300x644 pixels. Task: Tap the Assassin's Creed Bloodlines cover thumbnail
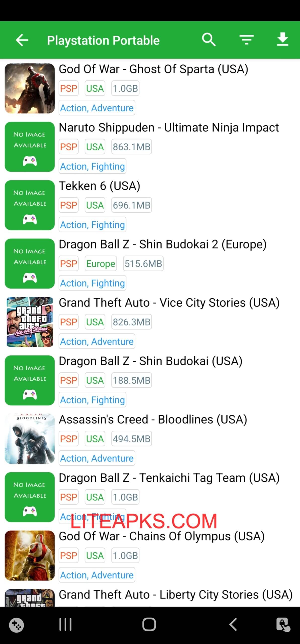click(x=30, y=438)
